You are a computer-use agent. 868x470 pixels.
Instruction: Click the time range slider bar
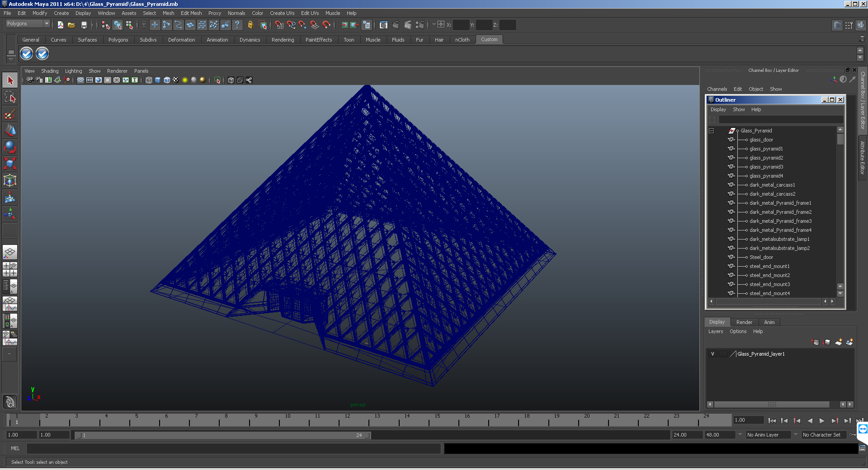coord(223,435)
